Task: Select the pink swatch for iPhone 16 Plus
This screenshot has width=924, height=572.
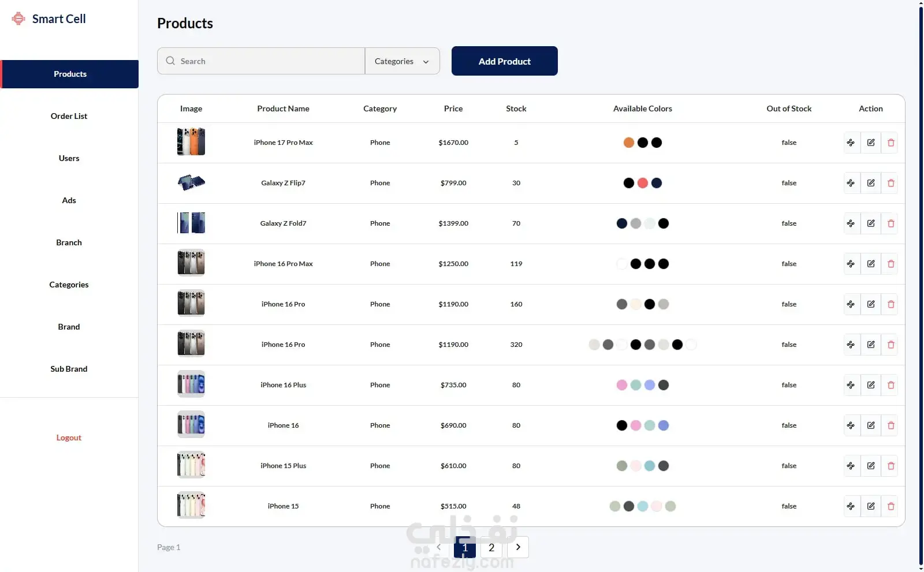Action: tap(622, 385)
